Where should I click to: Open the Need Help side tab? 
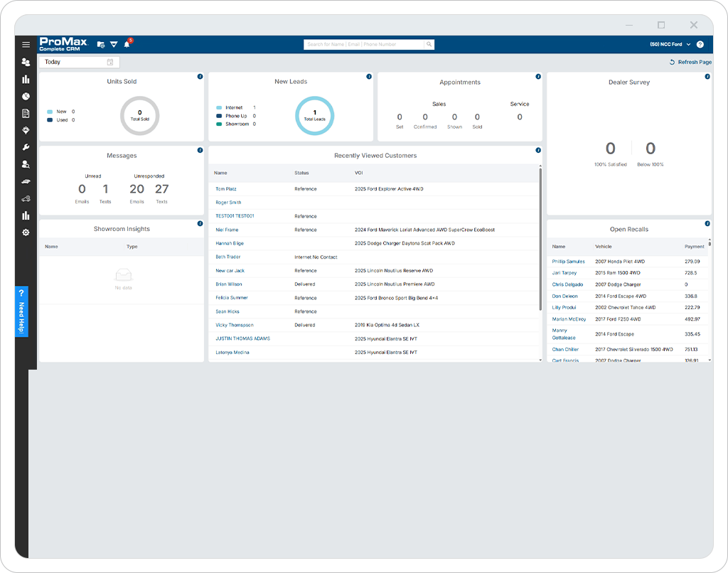(x=21, y=311)
